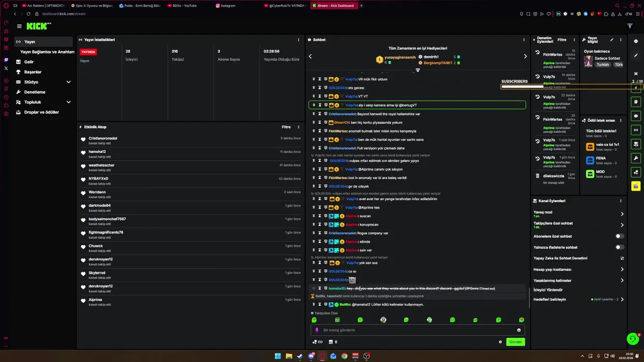Viewport: 644px width, 362px height.
Task: Open Takipçilere özel sohbet chevron
Action: (622, 225)
